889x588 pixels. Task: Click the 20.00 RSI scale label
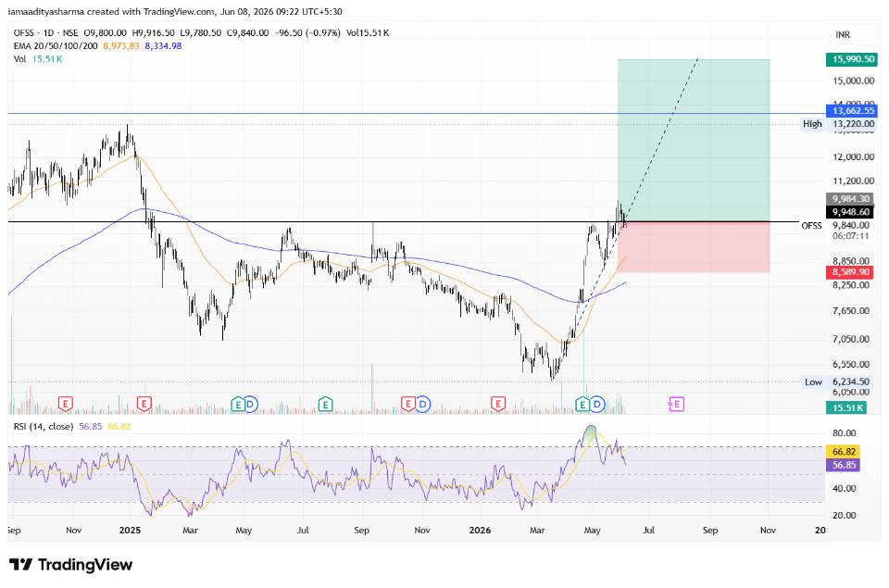click(x=845, y=516)
